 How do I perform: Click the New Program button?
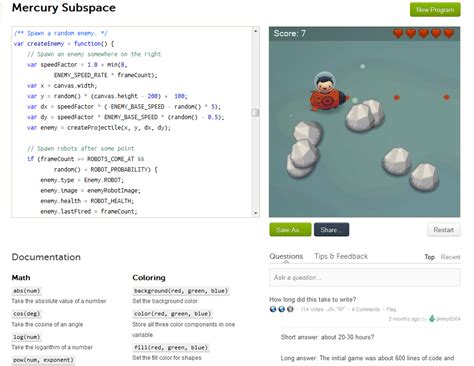point(435,10)
